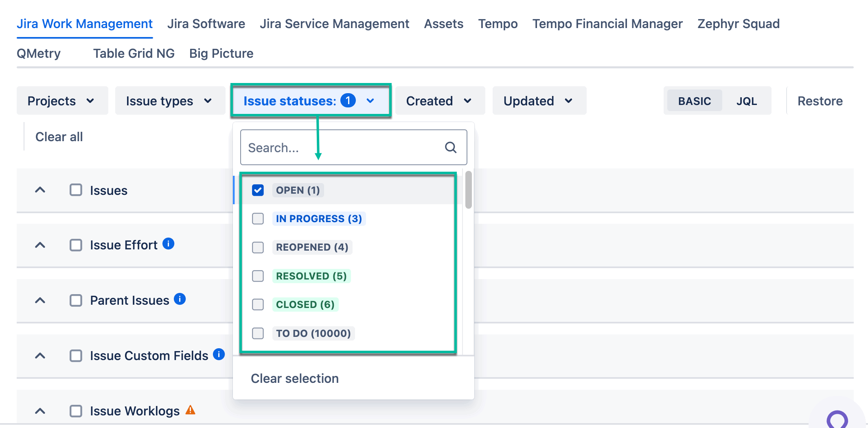The height and width of the screenshot is (428, 868).
Task: Click the status list scrollbar thumb
Action: coord(469,190)
